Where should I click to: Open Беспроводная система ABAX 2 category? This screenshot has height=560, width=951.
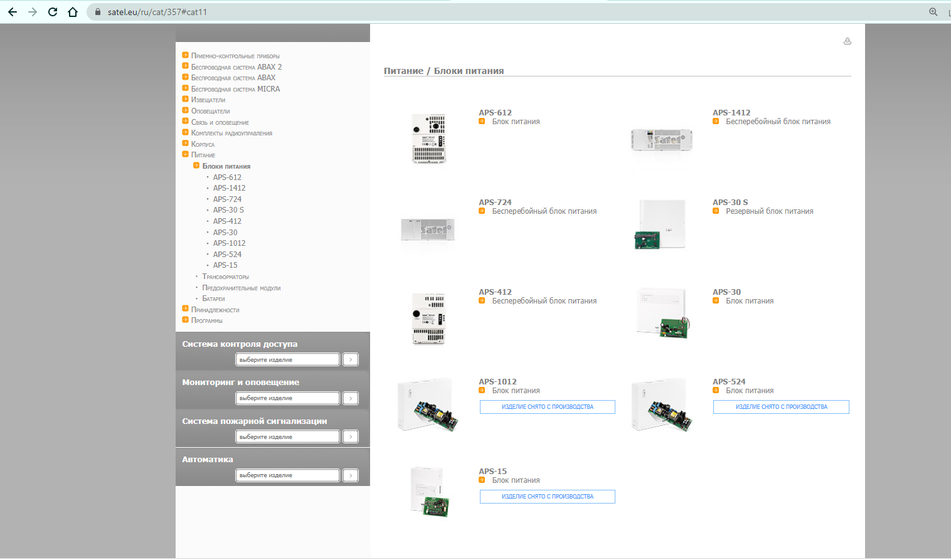[x=236, y=67]
